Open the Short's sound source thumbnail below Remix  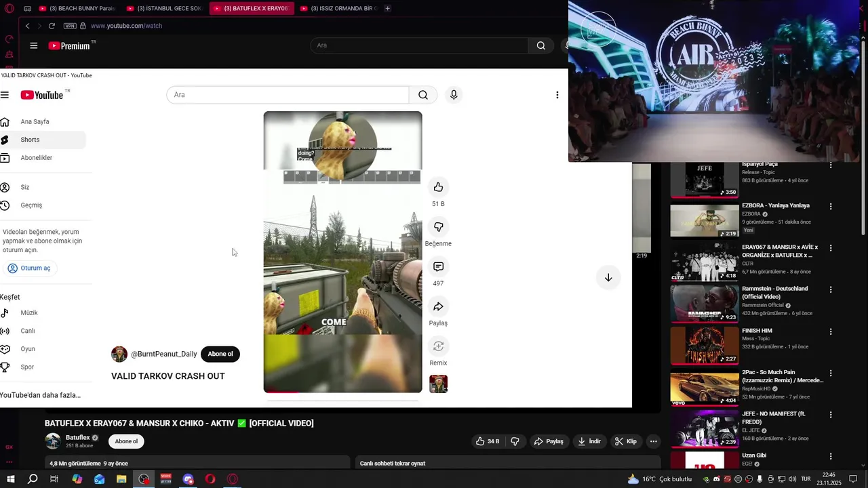[x=438, y=384]
